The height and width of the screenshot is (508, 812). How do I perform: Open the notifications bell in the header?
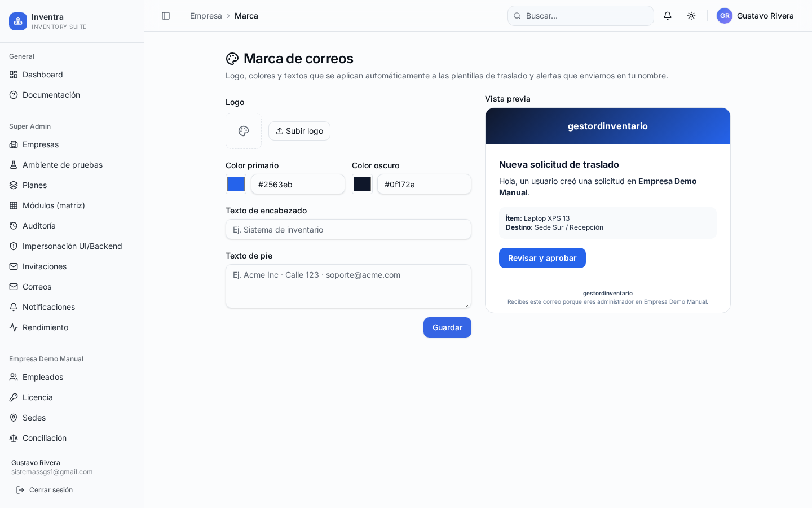[668, 16]
